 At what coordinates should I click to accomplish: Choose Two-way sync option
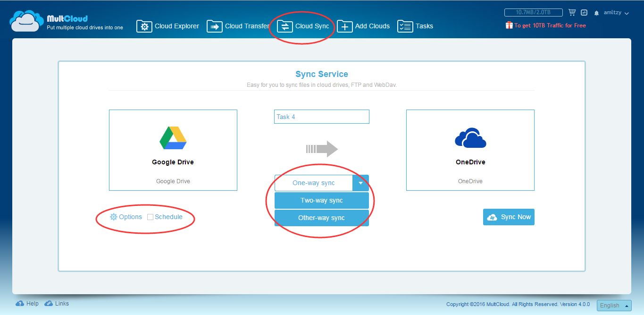tap(321, 201)
